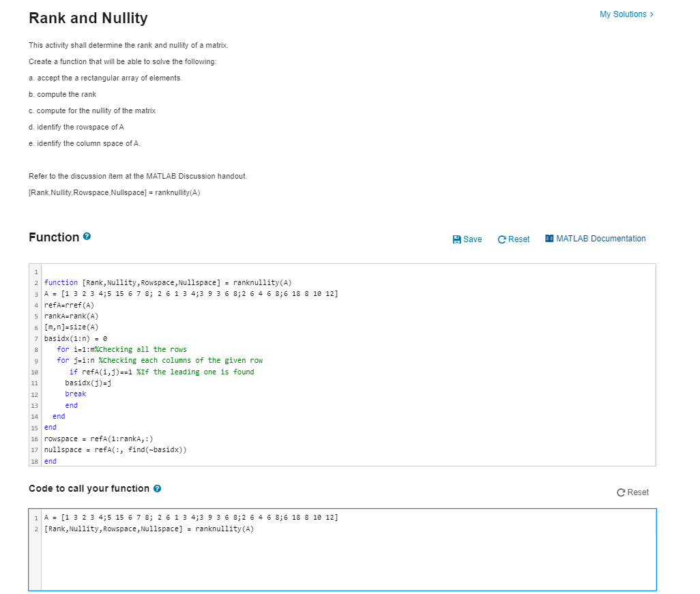This screenshot has height=594, width=700.
Task: Open the MATLAB Documentation book icon
Action: tap(548, 239)
